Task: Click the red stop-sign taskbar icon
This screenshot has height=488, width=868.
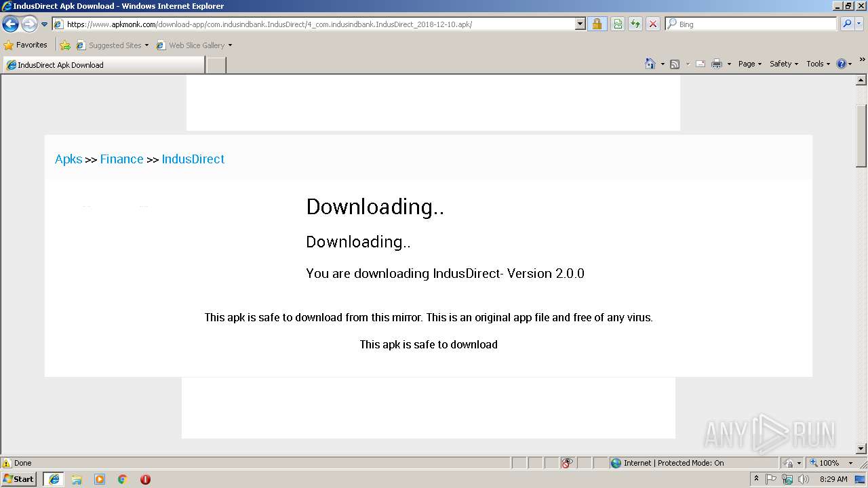Action: [x=145, y=479]
